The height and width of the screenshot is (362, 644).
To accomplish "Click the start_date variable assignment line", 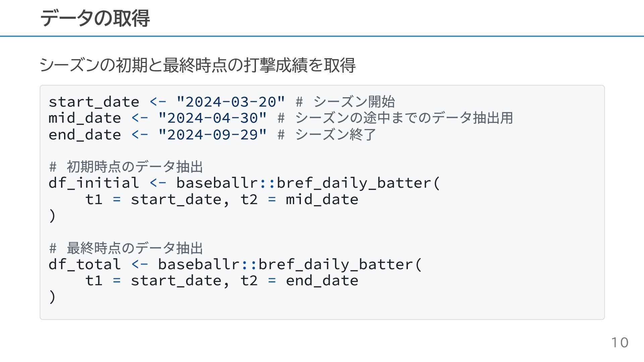I will click(x=222, y=102).
